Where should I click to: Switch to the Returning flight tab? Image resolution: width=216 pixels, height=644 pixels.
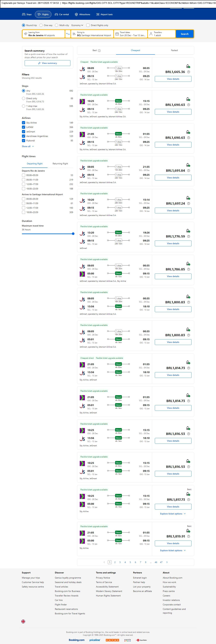60,164
